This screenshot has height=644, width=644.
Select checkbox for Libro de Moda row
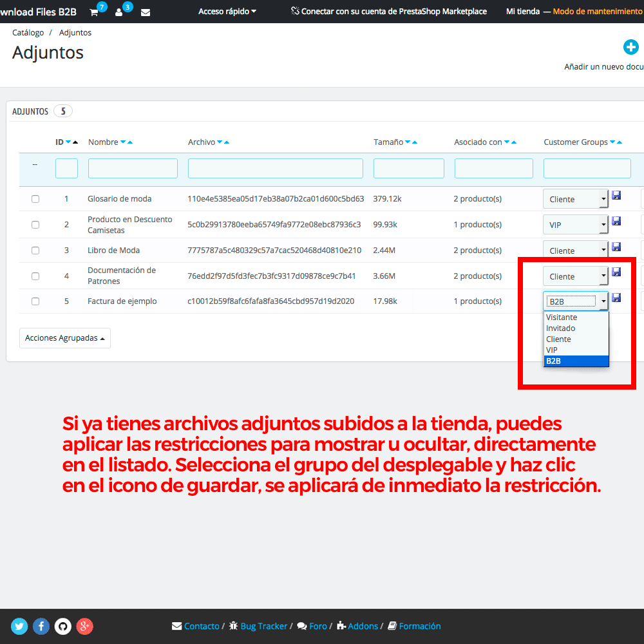35,251
